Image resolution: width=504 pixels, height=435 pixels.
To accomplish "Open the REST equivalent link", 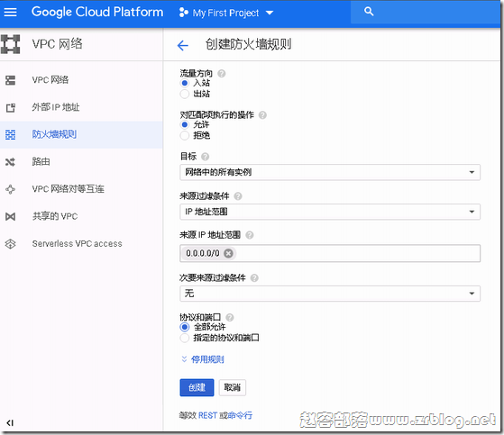I will pyautogui.click(x=207, y=415).
